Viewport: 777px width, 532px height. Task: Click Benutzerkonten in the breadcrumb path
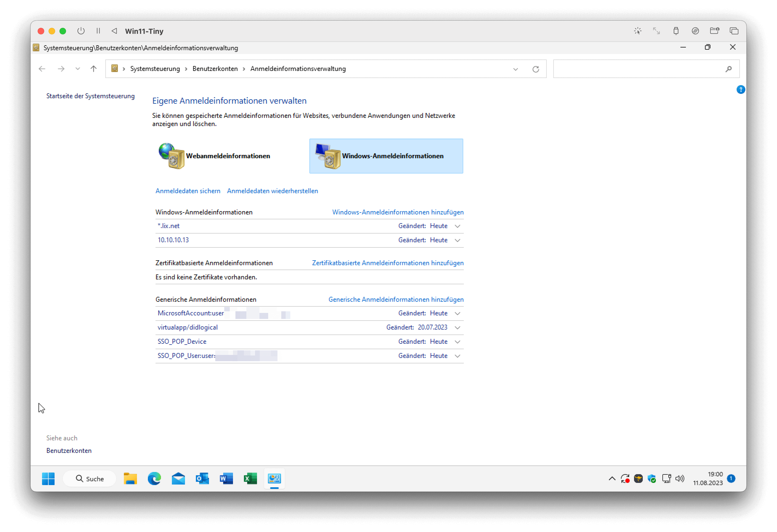tap(215, 68)
